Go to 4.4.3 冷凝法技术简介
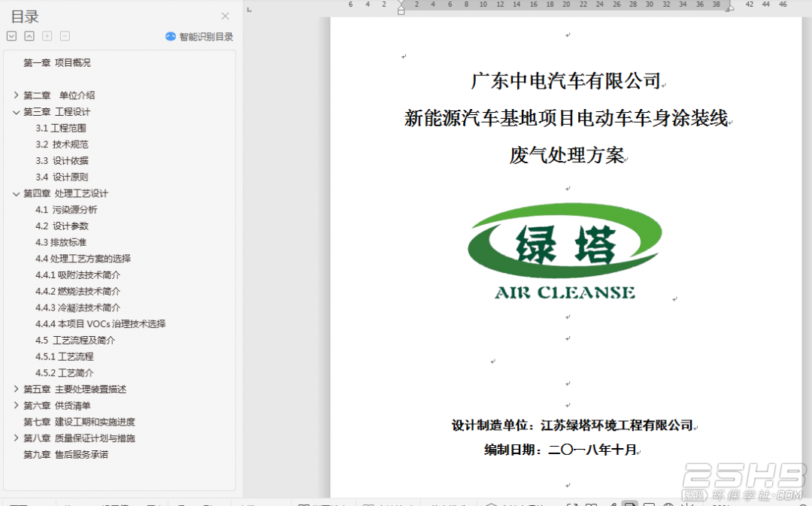812x506 pixels. tap(77, 308)
